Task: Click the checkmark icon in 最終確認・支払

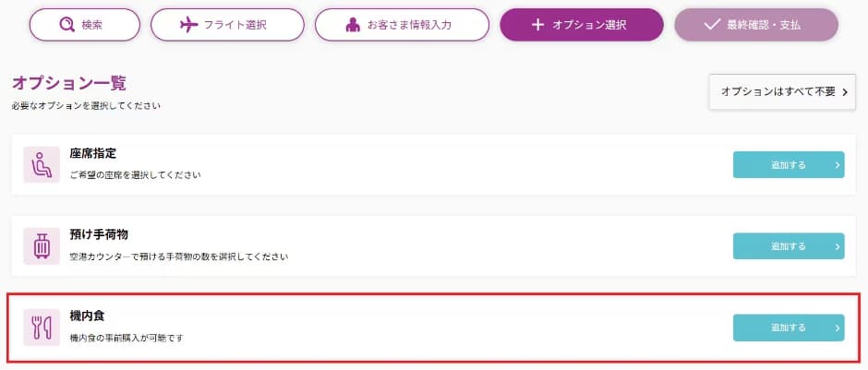Action: point(711,25)
